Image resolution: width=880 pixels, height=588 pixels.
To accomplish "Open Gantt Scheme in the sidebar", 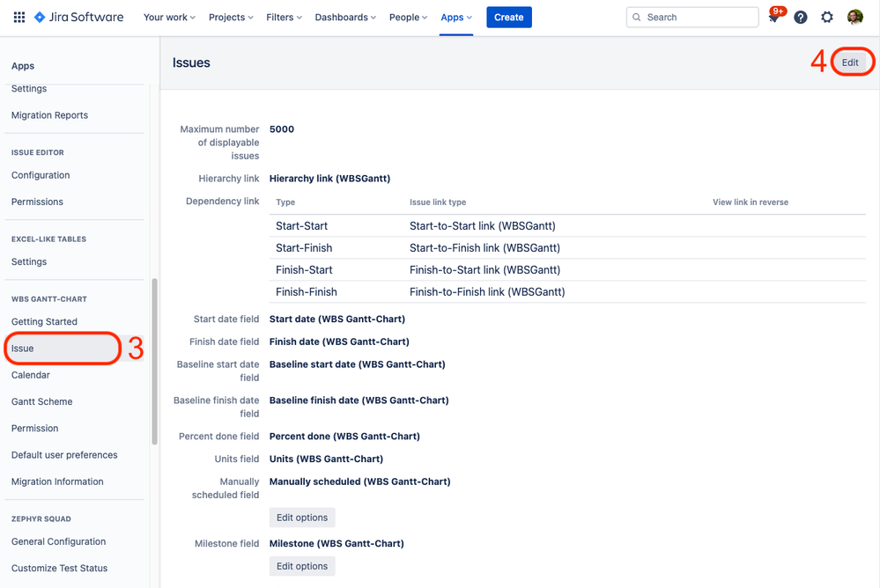I will pyautogui.click(x=41, y=401).
